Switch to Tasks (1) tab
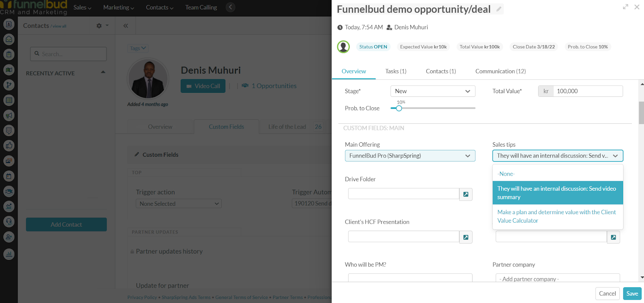 click(x=396, y=71)
